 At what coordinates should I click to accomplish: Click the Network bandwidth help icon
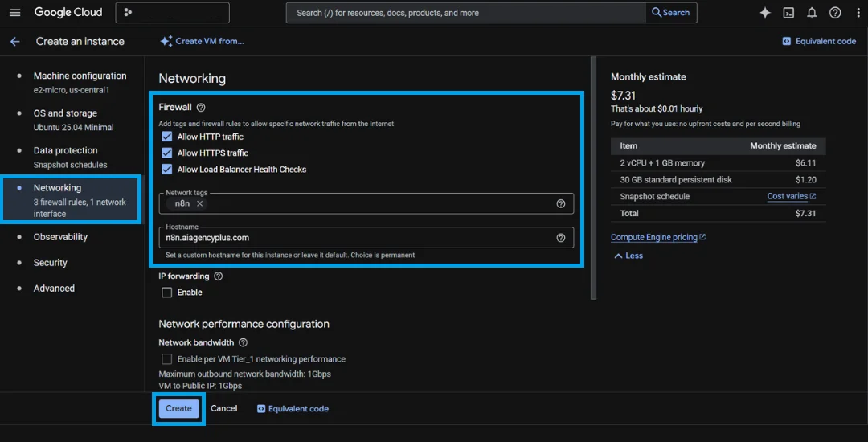[243, 342]
